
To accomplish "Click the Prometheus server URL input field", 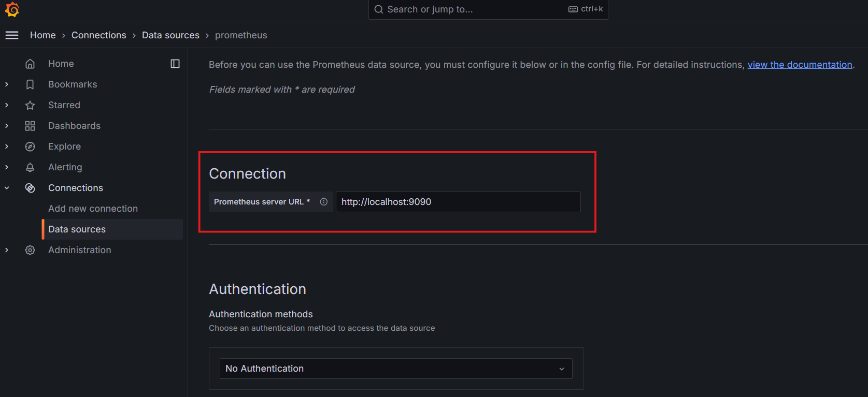I will [x=458, y=202].
